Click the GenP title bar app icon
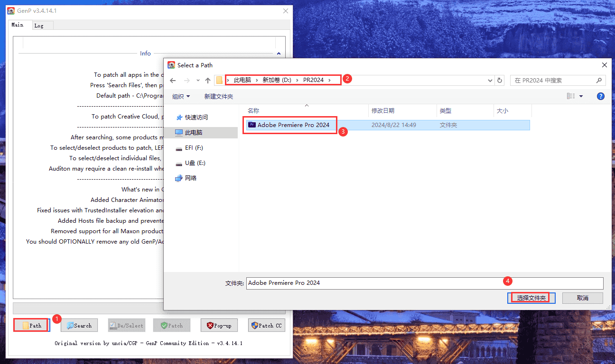Screen dimensions: 615x364 tap(11, 11)
